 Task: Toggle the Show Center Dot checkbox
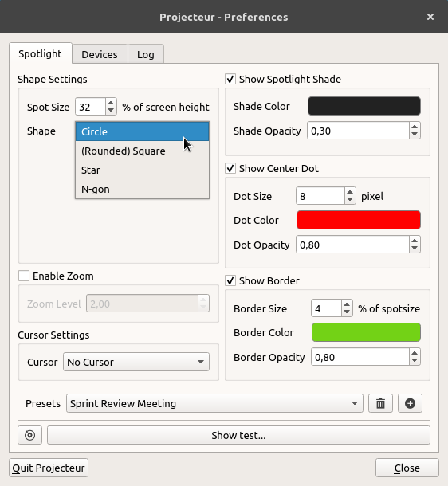230,168
